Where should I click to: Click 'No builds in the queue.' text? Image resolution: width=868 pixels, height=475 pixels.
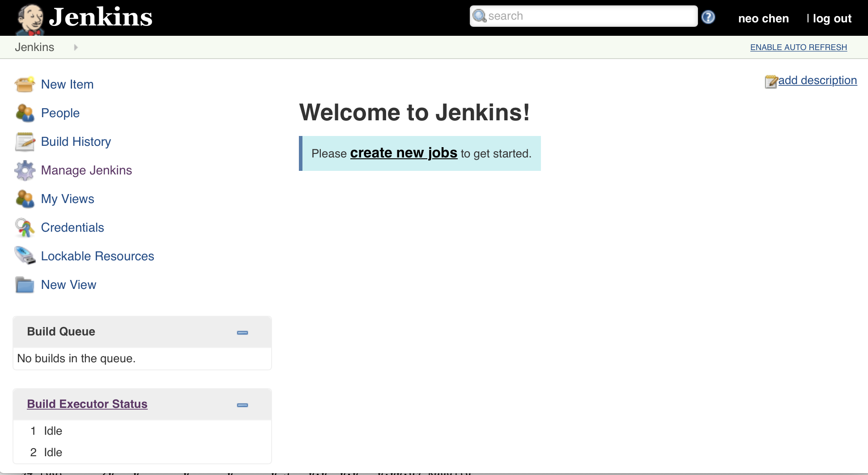click(77, 359)
